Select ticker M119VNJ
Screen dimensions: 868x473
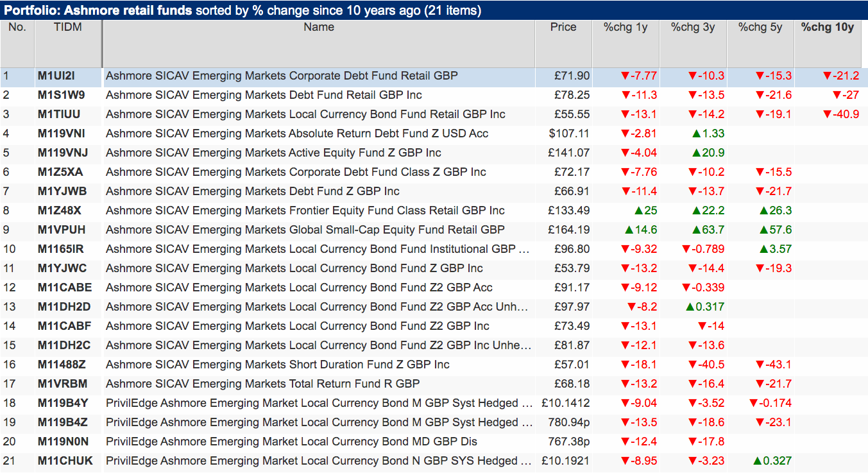click(x=62, y=153)
